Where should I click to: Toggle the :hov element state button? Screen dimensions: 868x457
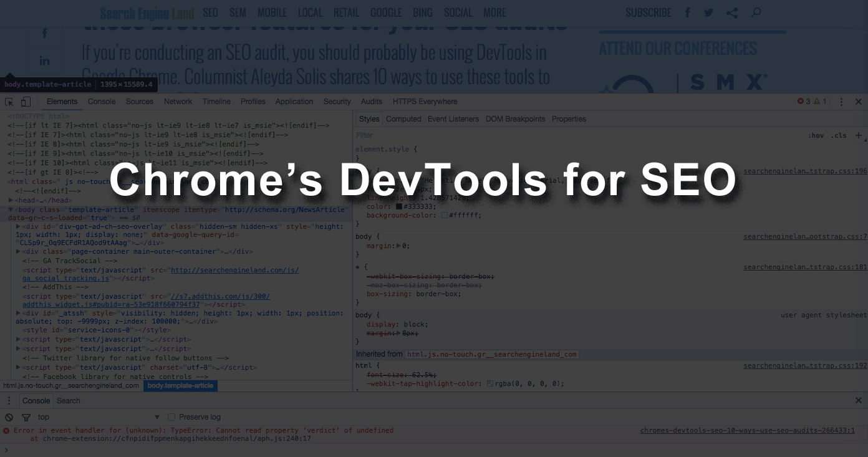pos(816,135)
